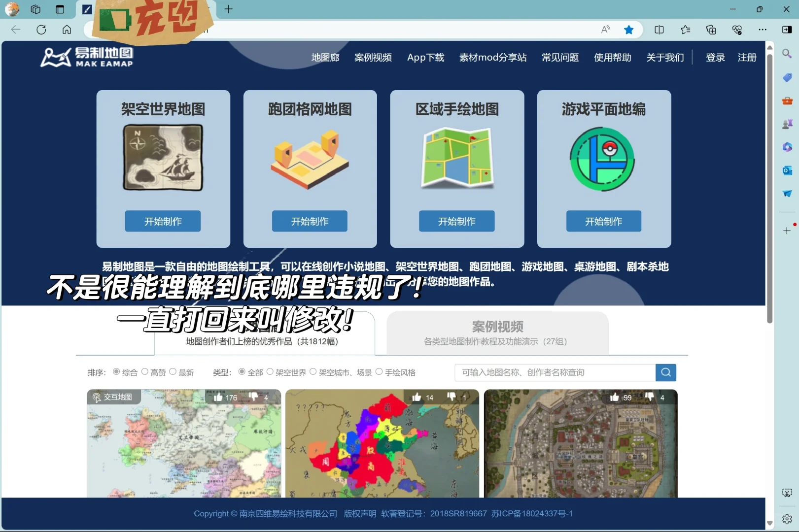Open the 苏ICP备 record link
Screen dimensions: 799x532
click(x=532, y=513)
